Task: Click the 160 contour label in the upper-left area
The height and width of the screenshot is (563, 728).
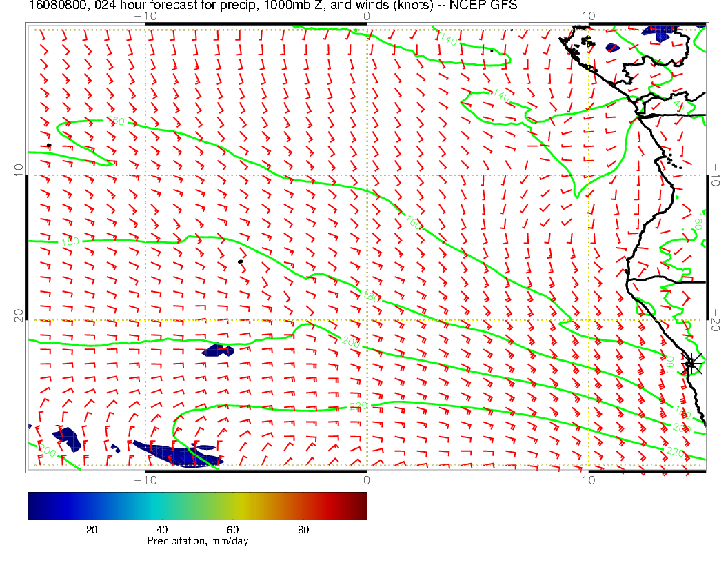Action: (116, 122)
